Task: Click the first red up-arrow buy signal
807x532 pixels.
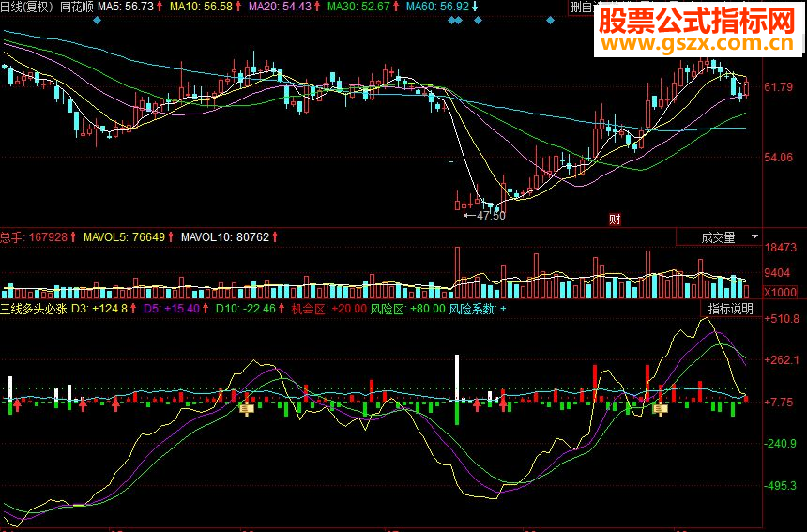Action: click(18, 405)
